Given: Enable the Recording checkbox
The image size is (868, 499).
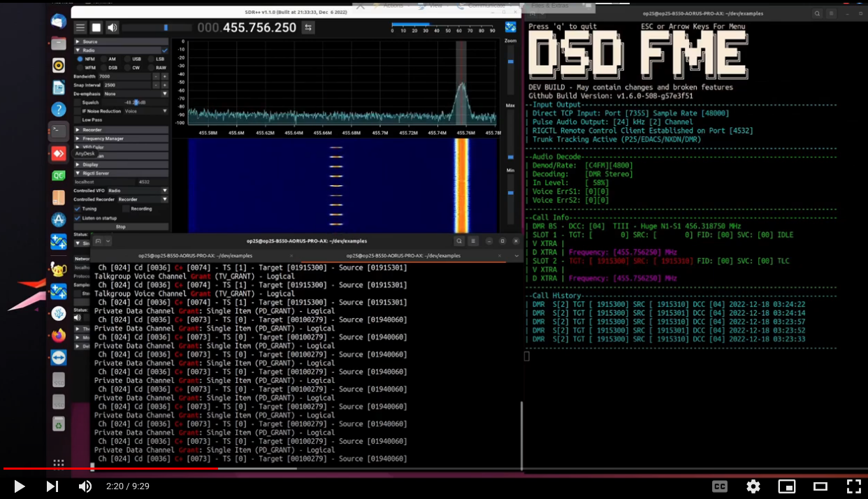Looking at the screenshot, I should click(126, 209).
